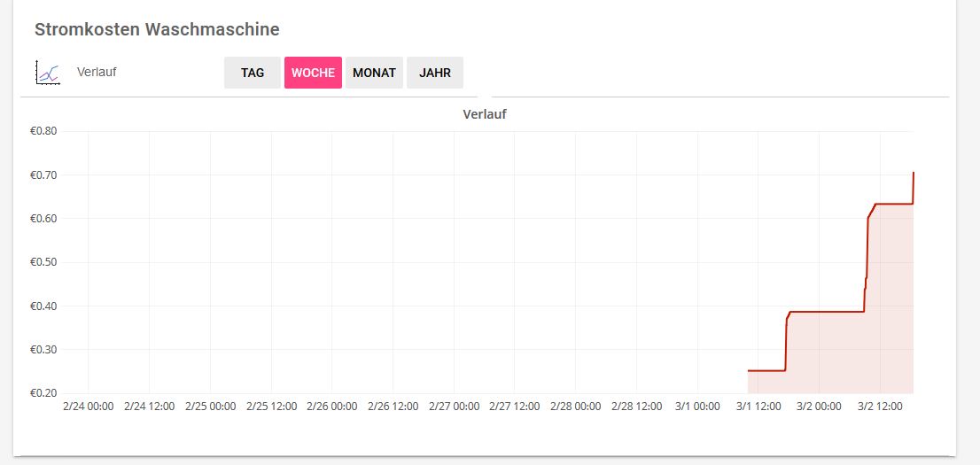The image size is (980, 465).
Task: Click the red line plateau near €0.63
Action: (894, 204)
